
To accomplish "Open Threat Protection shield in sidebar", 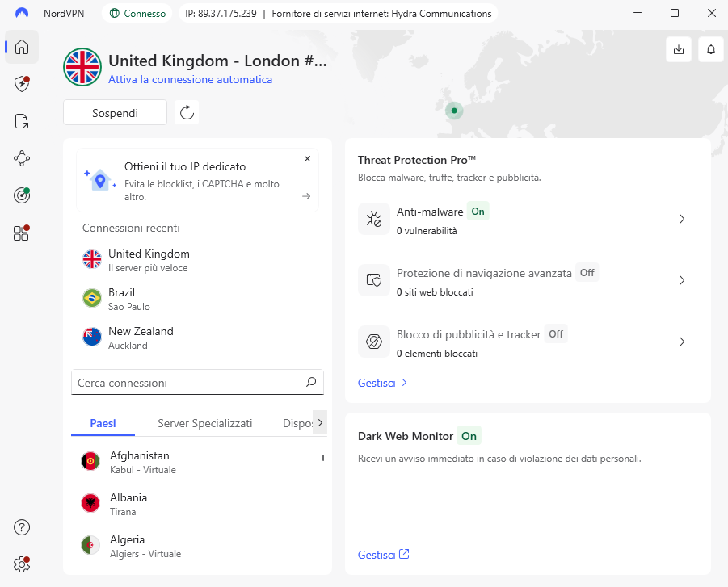I will pos(22,84).
